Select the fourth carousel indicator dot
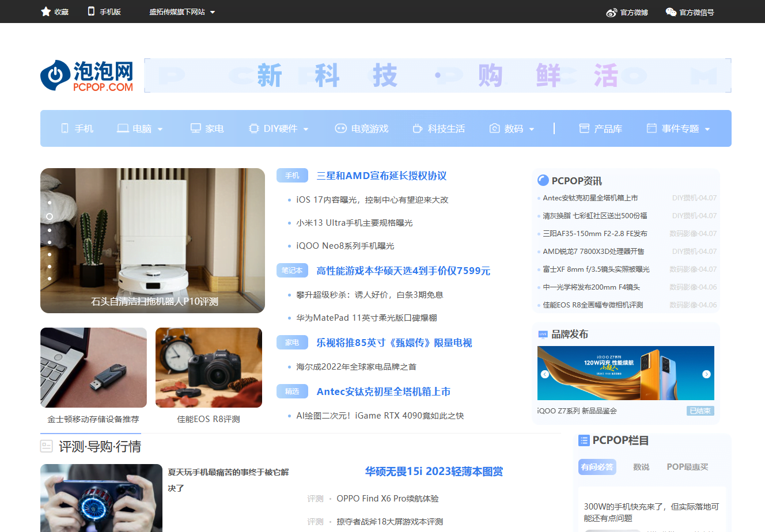765x532 pixels. [50, 242]
